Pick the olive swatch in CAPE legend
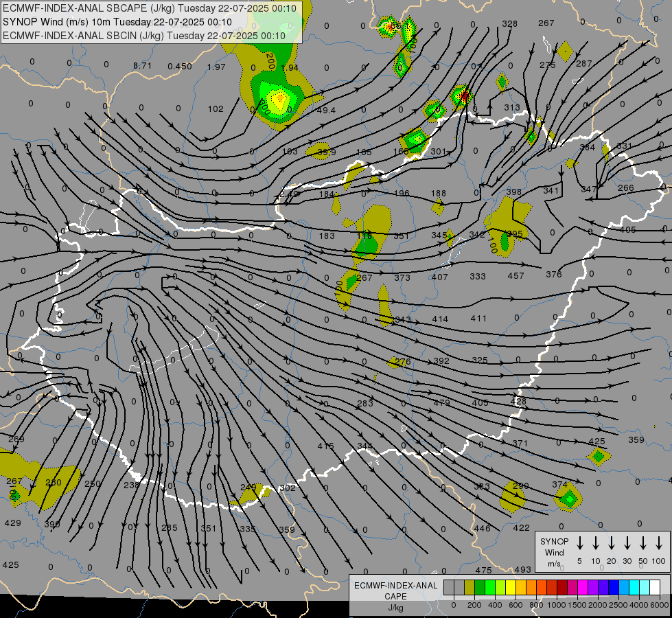Viewport: 672px width, 618px height. click(x=470, y=588)
